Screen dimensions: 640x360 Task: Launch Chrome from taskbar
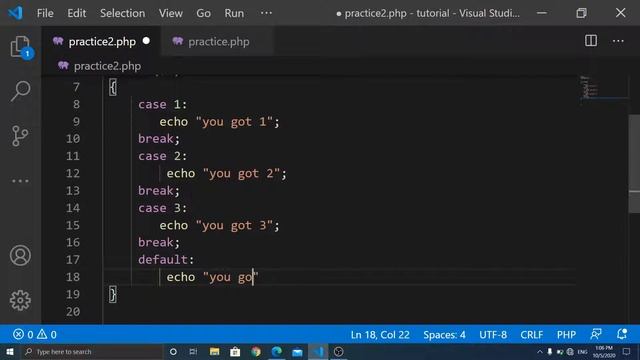(x=256, y=352)
